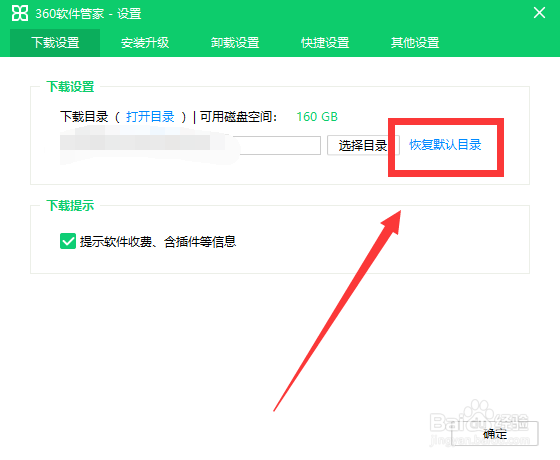Click the 下载提示 section heading
Screen dimensions: 560x460
(x=70, y=206)
